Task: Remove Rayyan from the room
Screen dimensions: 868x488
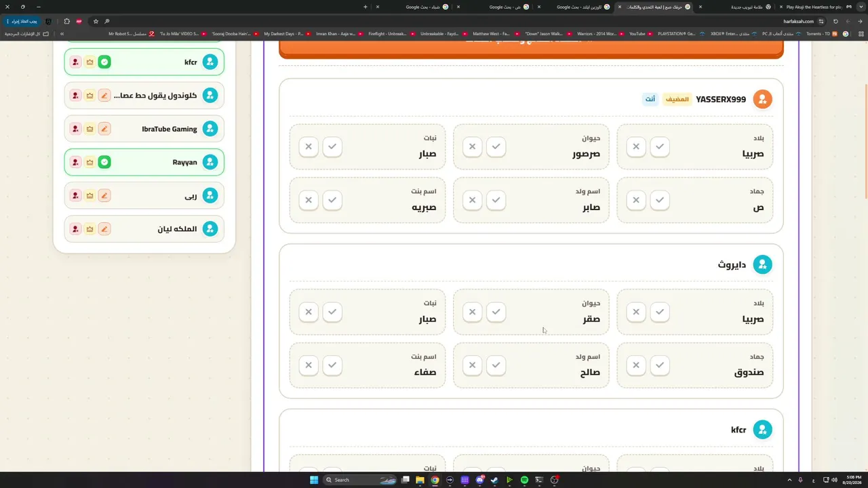Action: click(x=75, y=162)
